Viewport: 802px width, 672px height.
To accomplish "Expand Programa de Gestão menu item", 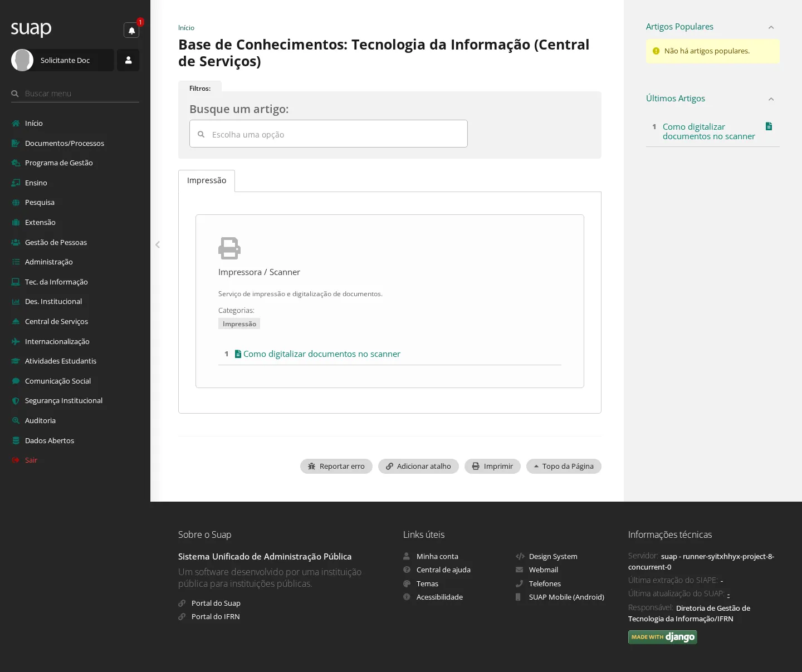I will [75, 163].
